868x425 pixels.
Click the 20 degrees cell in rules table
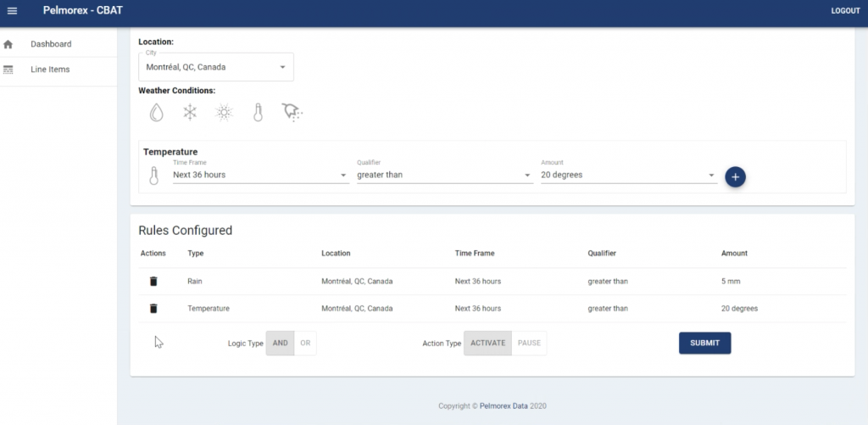[739, 309]
